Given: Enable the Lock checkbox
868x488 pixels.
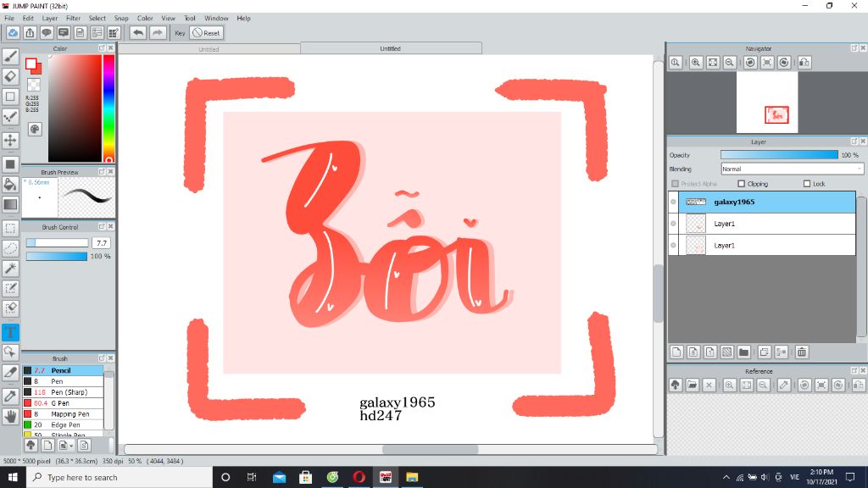Looking at the screenshot, I should 807,184.
